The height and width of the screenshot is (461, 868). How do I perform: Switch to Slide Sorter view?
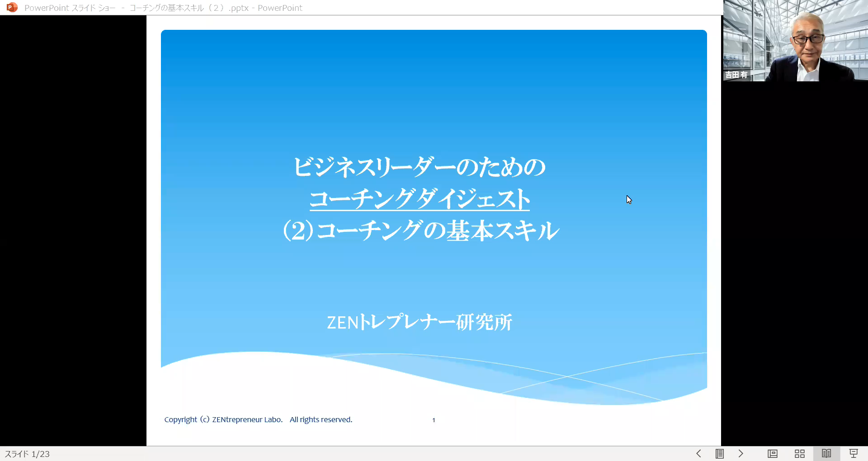click(799, 453)
